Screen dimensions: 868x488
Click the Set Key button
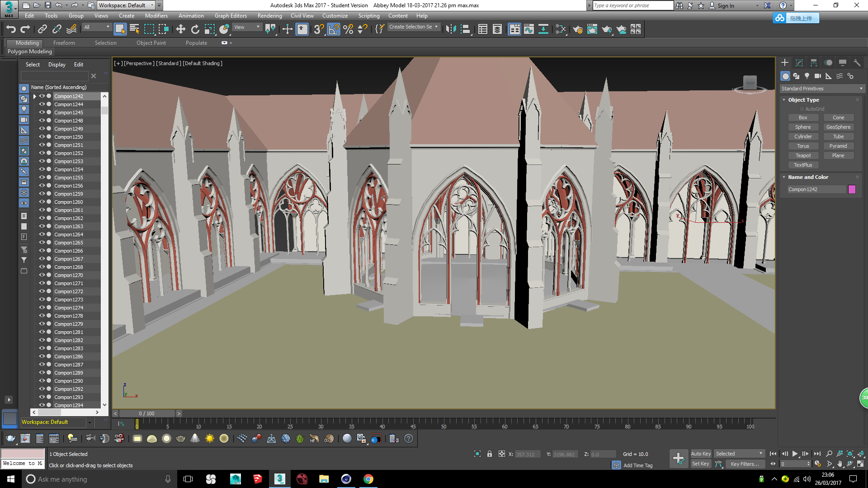click(701, 464)
